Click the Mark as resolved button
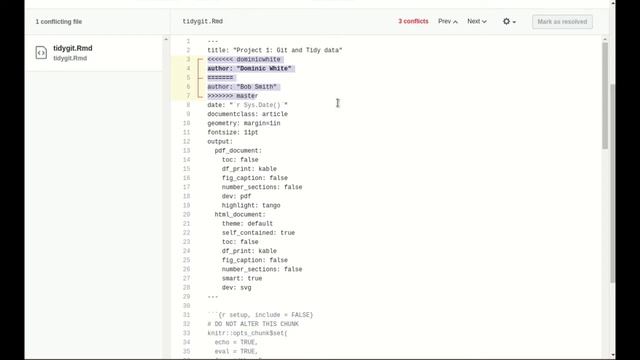The image size is (640, 360). pos(562,22)
